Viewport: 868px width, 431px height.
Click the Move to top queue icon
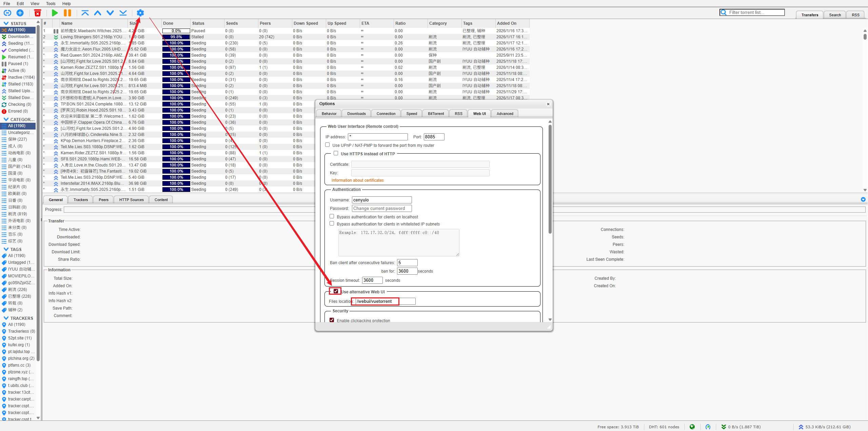click(x=85, y=13)
